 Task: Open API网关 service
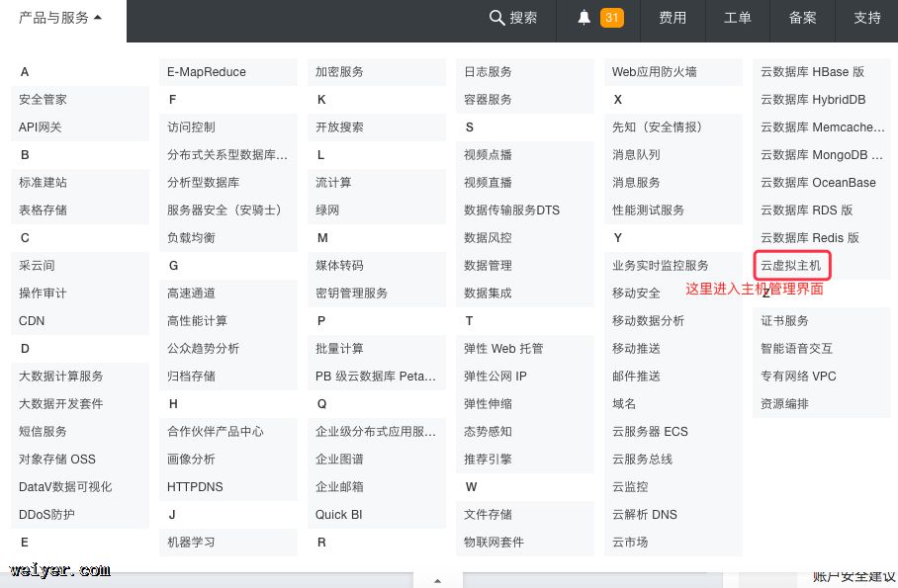click(41, 127)
